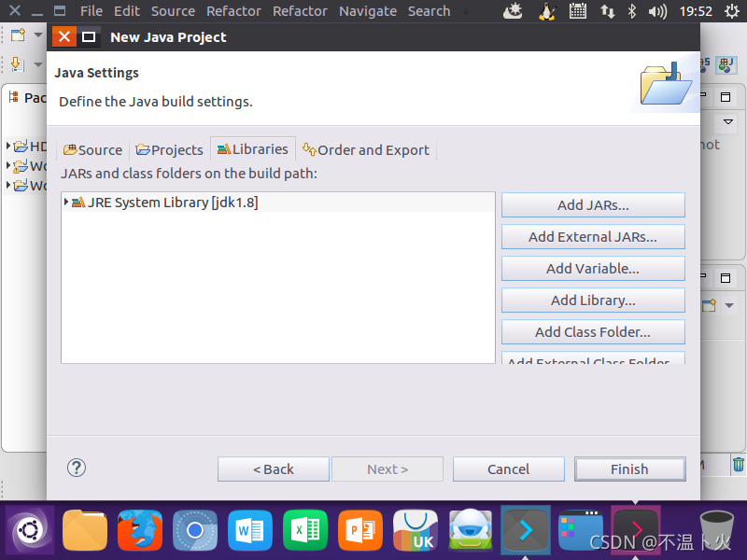Expand the HD project in Package Explorer
The image size is (747, 560).
point(8,146)
